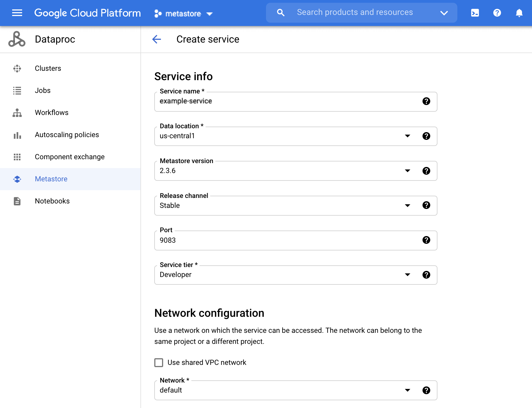Click the Component exchange icon
This screenshot has height=408, width=532.
(17, 156)
